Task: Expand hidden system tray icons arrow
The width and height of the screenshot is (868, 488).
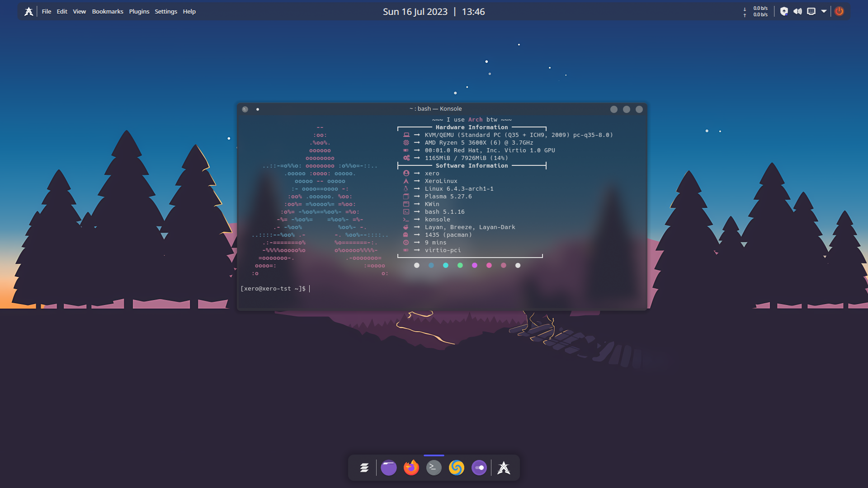Action: click(824, 11)
